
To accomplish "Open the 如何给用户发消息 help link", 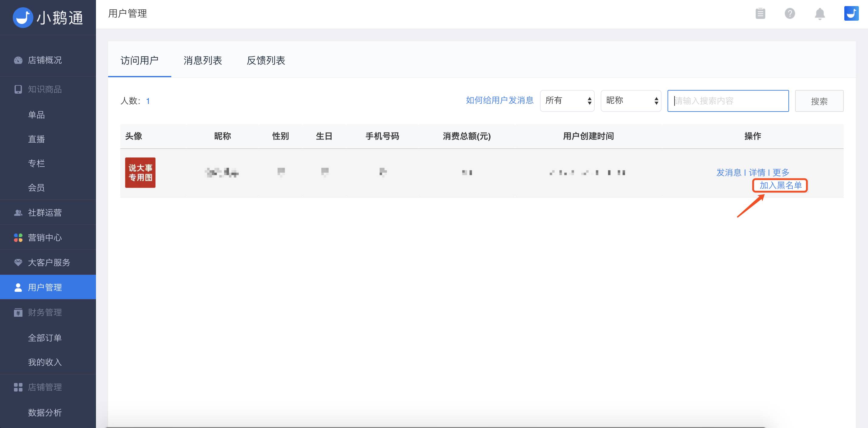I will tap(499, 101).
